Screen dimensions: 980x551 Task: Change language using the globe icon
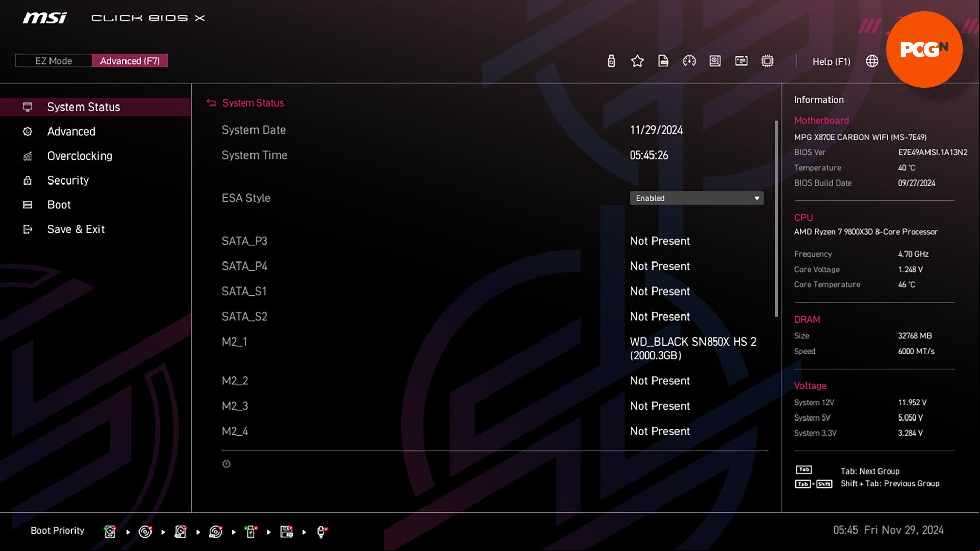tap(872, 61)
